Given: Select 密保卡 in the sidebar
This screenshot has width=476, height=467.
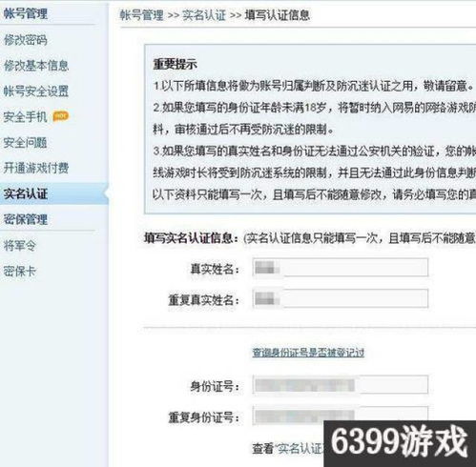Looking at the screenshot, I should point(20,272).
